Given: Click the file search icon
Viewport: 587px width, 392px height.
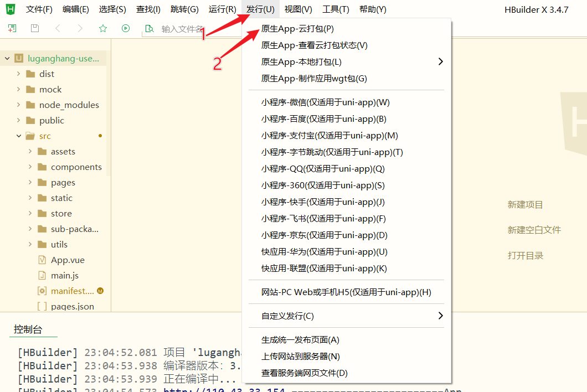Looking at the screenshot, I should [x=150, y=28].
